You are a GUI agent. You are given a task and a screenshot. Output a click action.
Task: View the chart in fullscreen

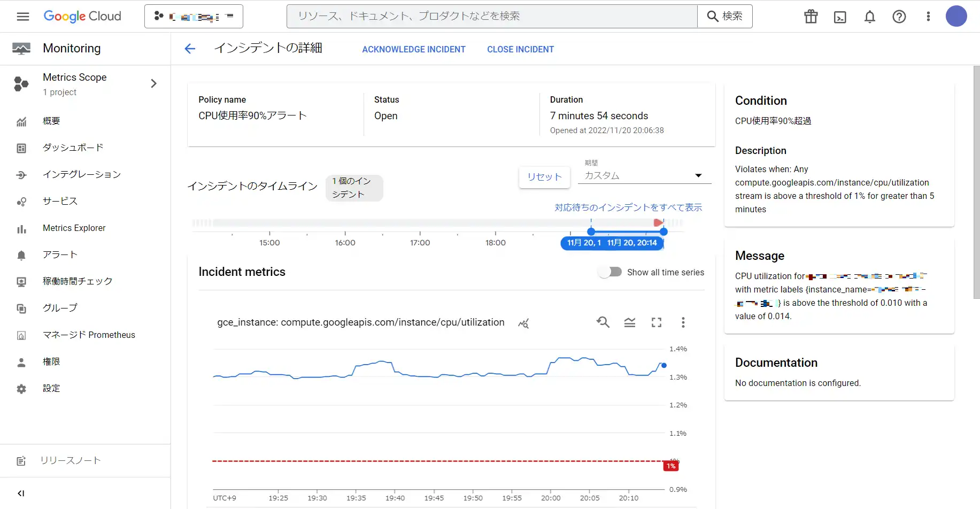click(657, 322)
